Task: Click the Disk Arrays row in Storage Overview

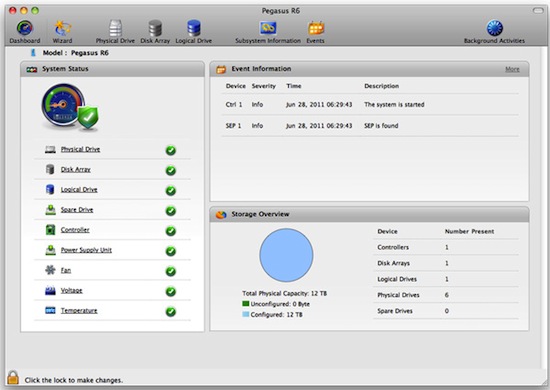Action: pos(446,263)
